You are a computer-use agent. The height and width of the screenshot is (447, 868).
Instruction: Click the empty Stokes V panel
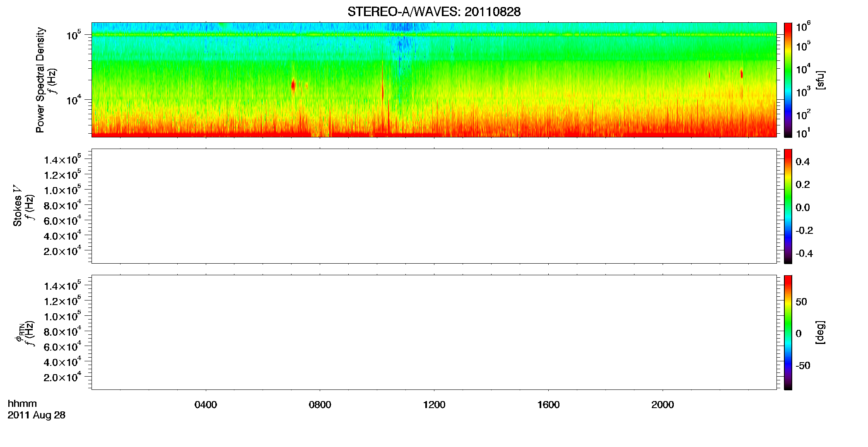pyautogui.click(x=434, y=206)
